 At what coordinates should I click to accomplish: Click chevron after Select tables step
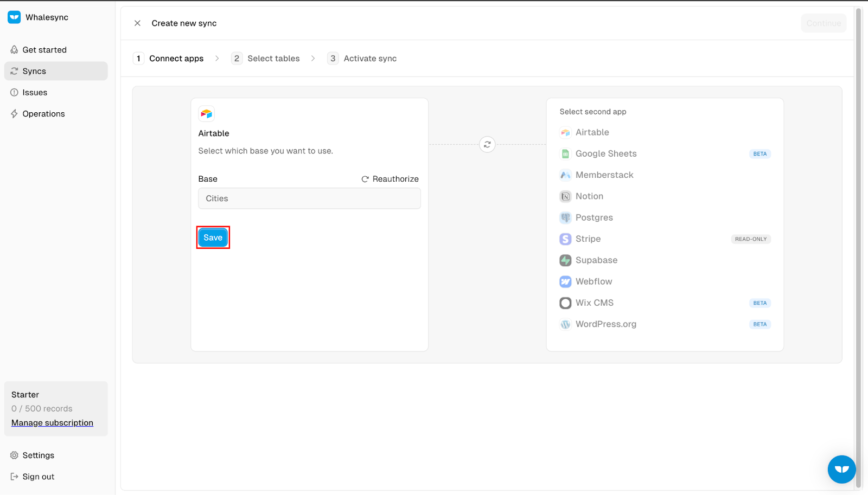coord(313,59)
